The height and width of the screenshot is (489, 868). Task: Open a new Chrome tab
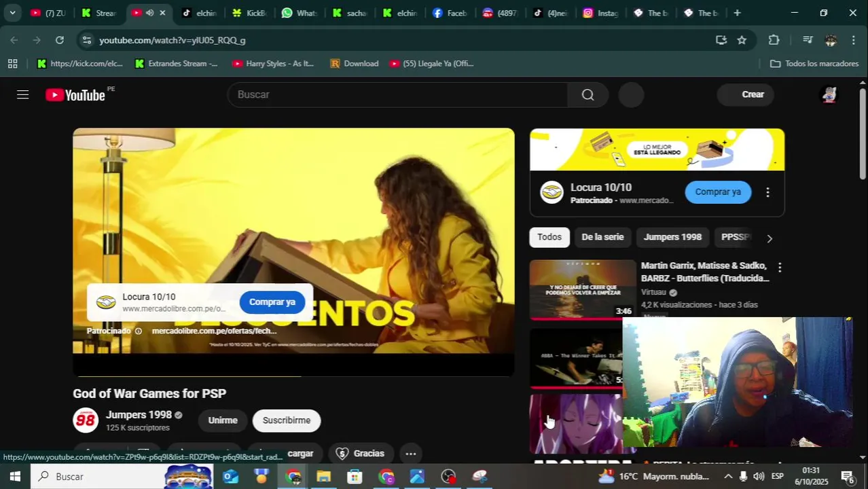737,13
